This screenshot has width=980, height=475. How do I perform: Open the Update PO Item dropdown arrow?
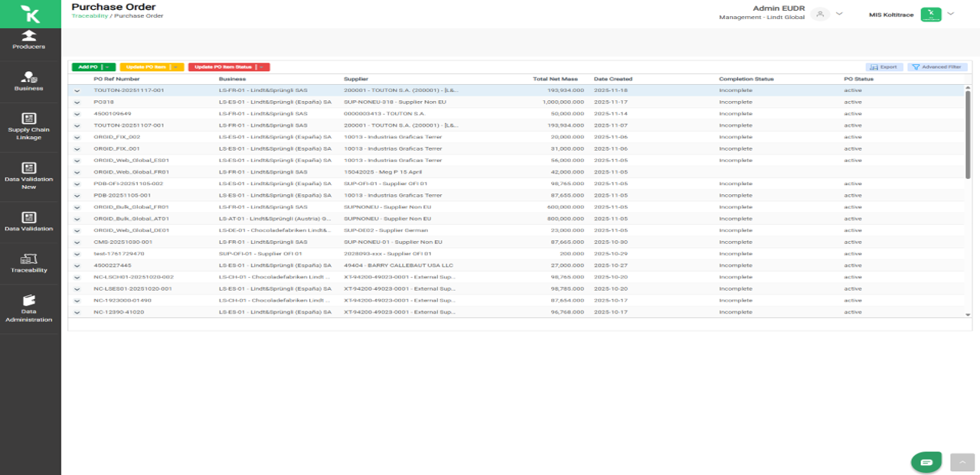coord(176,67)
